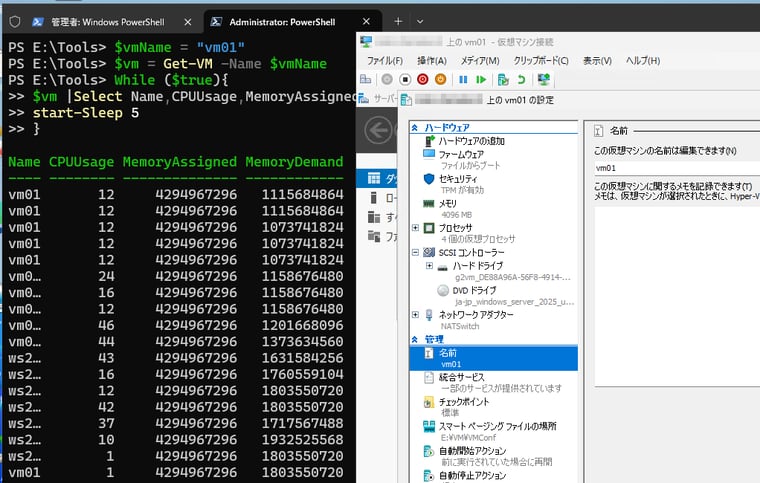Click the CPUUsage value 46 in terminal
760x483 pixels.
point(106,325)
